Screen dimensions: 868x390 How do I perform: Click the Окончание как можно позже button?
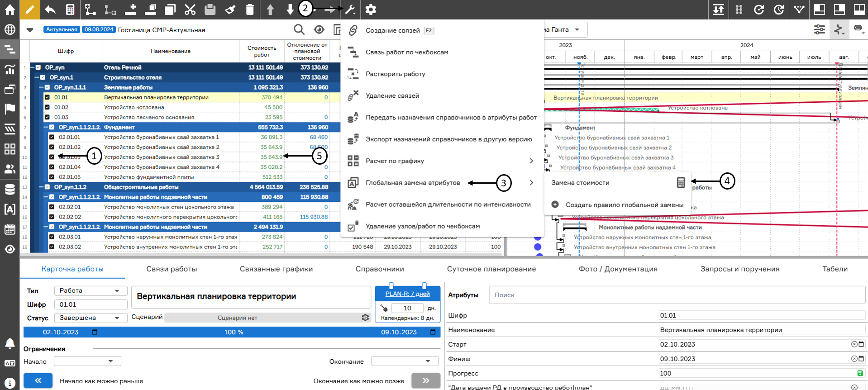pyautogui.click(x=426, y=380)
